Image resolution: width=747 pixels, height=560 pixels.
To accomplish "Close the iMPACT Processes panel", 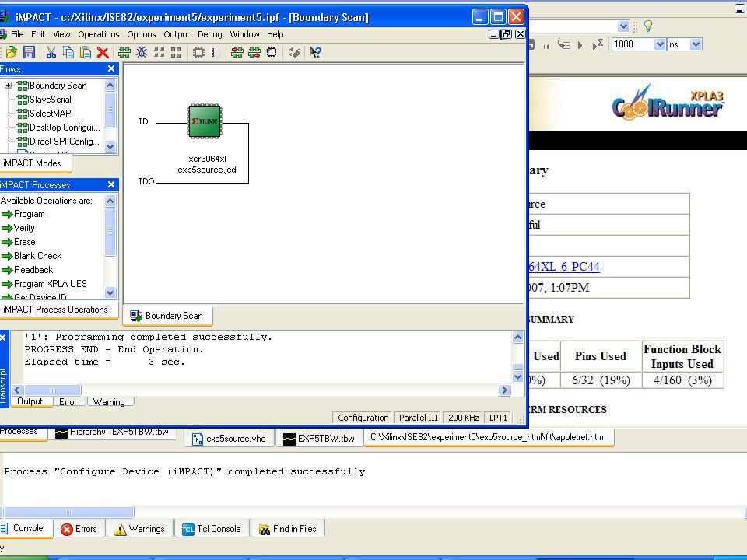I will [x=111, y=184].
